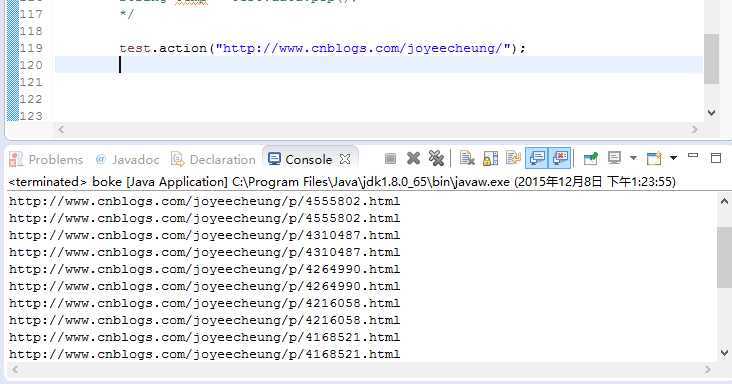The image size is (732, 384).
Task: Remove the launch with single X icon
Action: (413, 159)
